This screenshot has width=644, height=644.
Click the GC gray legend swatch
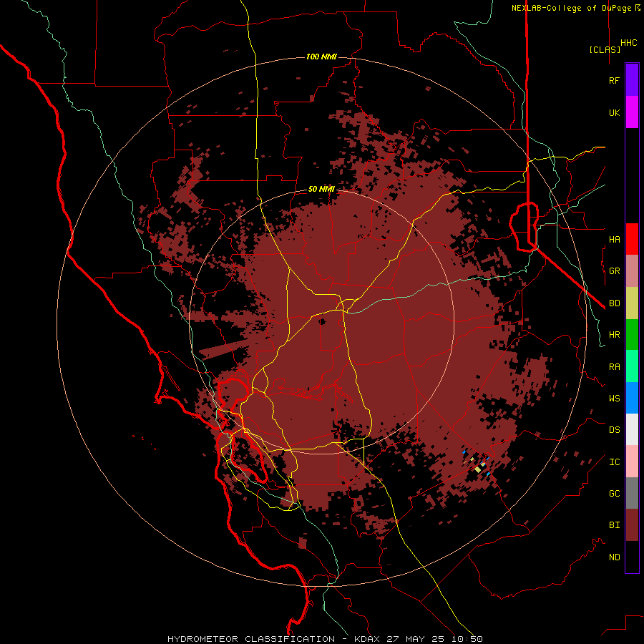(x=632, y=493)
